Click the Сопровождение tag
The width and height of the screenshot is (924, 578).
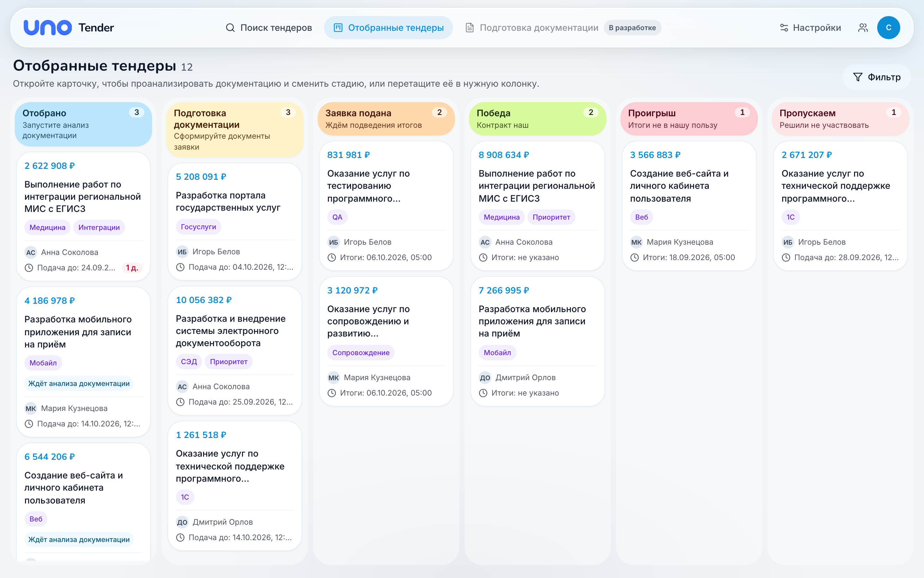point(361,353)
